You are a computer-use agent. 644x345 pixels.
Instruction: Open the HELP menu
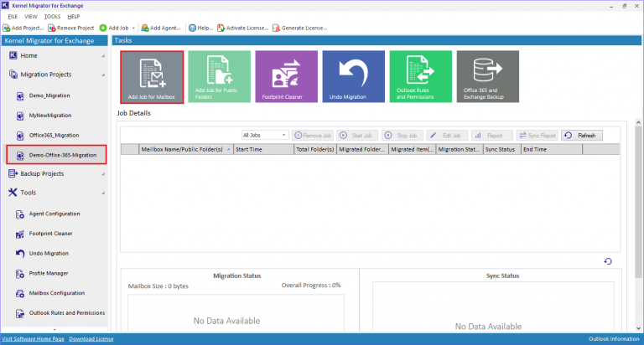(x=74, y=17)
